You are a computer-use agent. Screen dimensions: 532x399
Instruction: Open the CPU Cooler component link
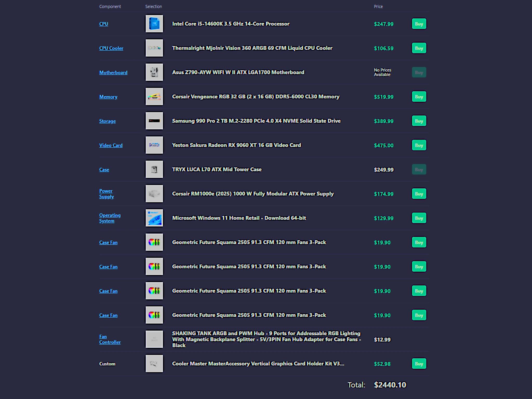pos(111,48)
